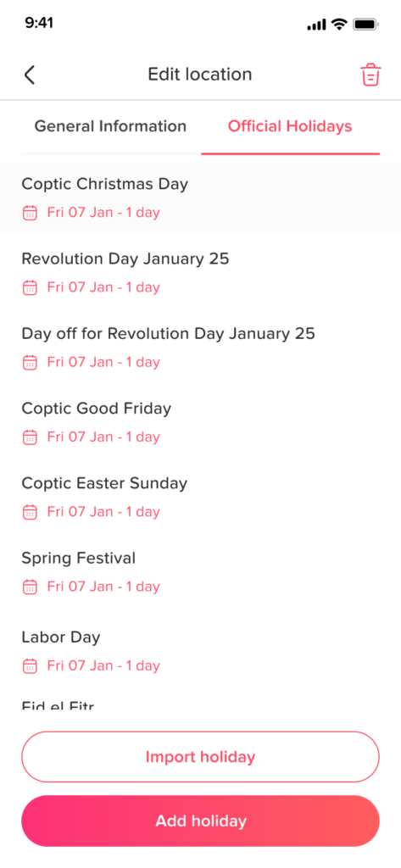Open the partially visible Eid el Fitr entry
401x868 pixels.
58,705
